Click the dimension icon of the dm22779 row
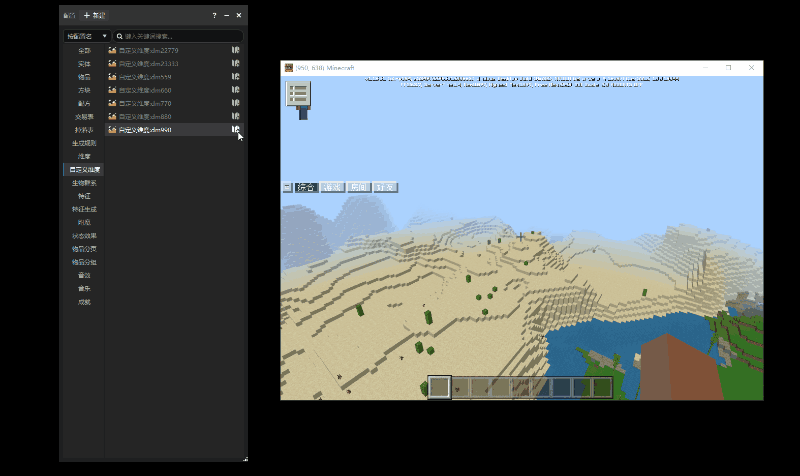The image size is (800, 476). pyautogui.click(x=112, y=50)
